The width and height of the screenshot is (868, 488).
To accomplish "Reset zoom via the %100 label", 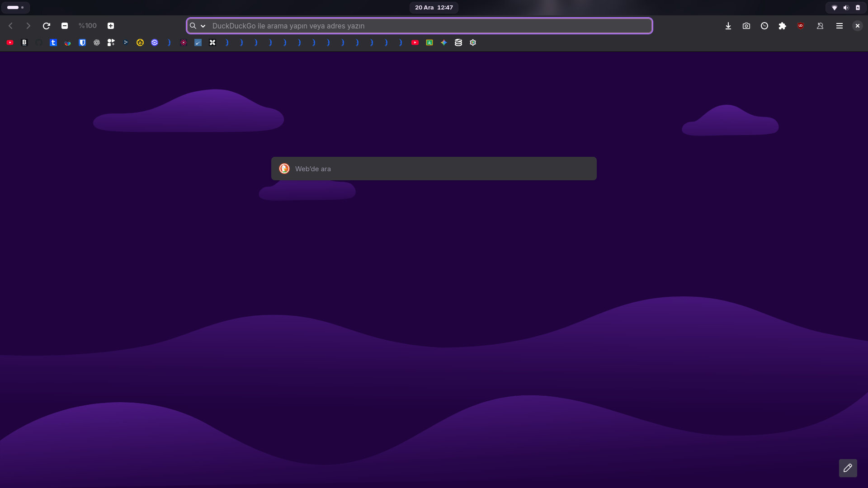I will [x=88, y=26].
